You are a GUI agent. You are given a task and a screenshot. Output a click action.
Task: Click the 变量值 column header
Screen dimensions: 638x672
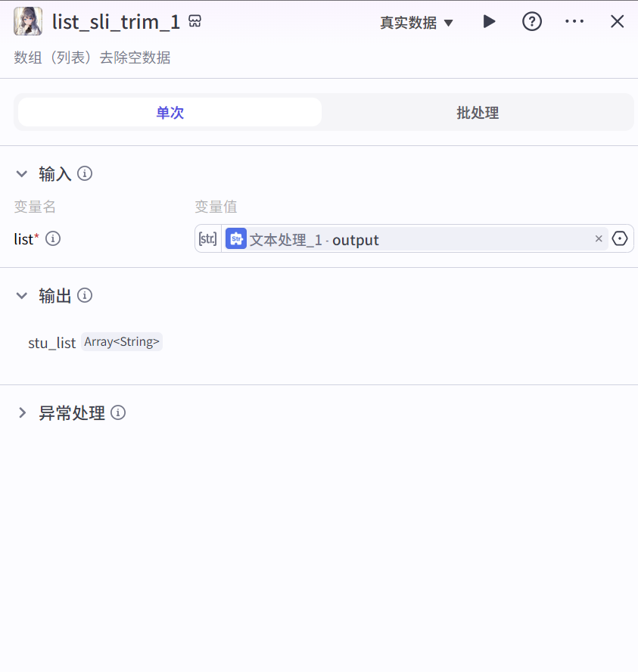pos(216,207)
